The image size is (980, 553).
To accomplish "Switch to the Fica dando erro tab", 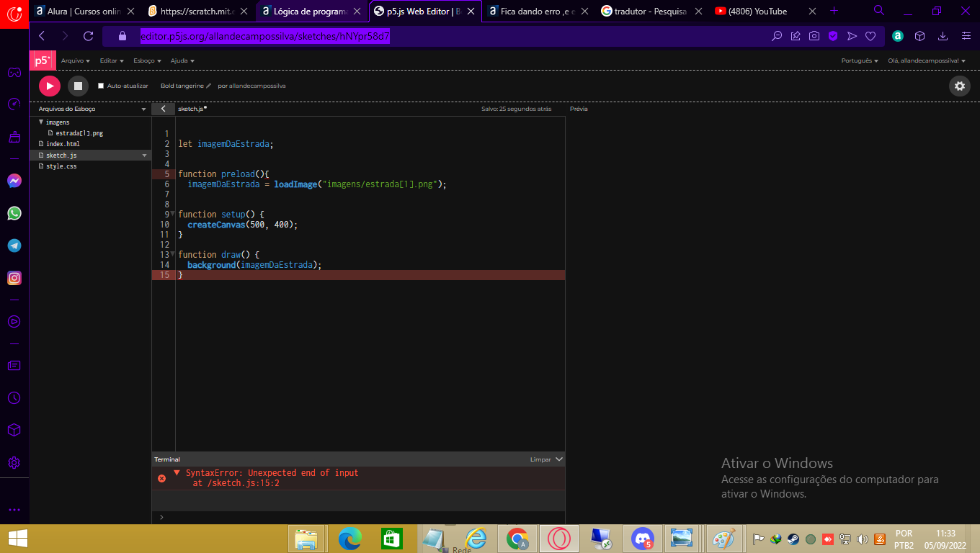I will pos(538,11).
